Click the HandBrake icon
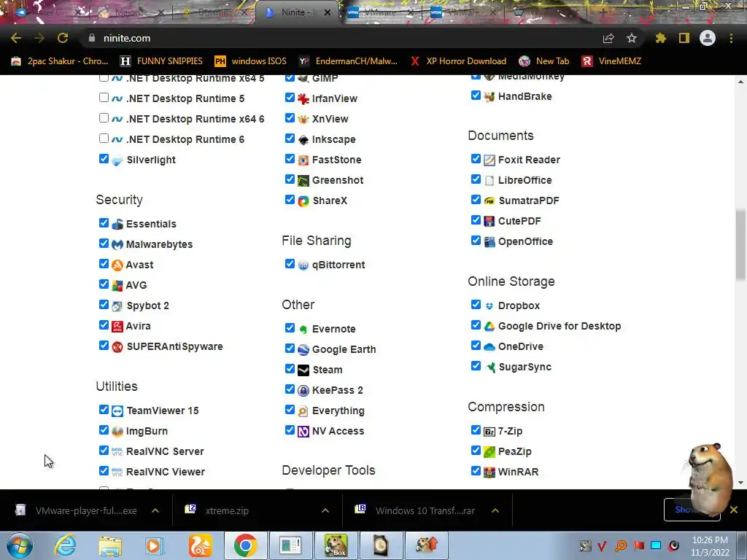This screenshot has width=747, height=560. pos(489,97)
